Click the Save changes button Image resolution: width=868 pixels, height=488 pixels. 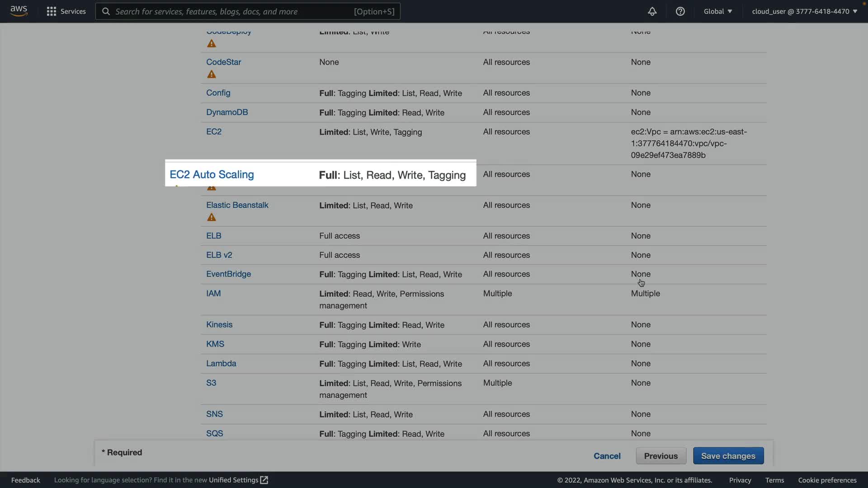(x=728, y=456)
